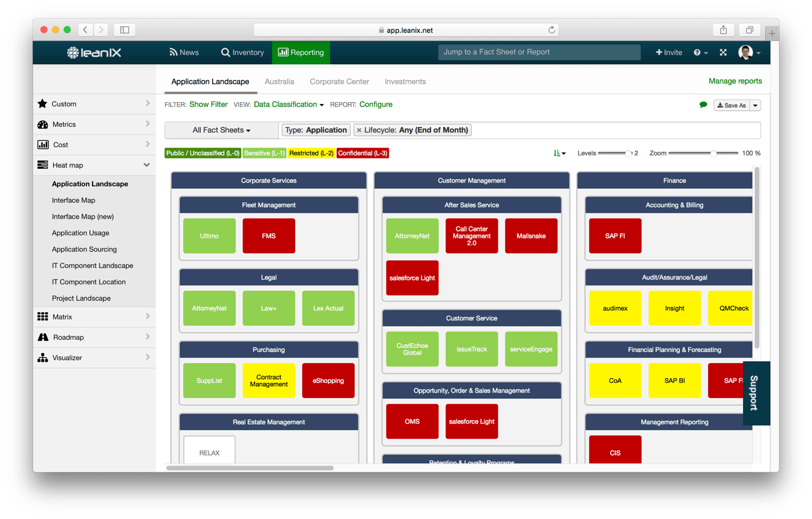The image size is (812, 519).
Task: Toggle fullscreen with the expand arrows icon
Action: coord(723,53)
